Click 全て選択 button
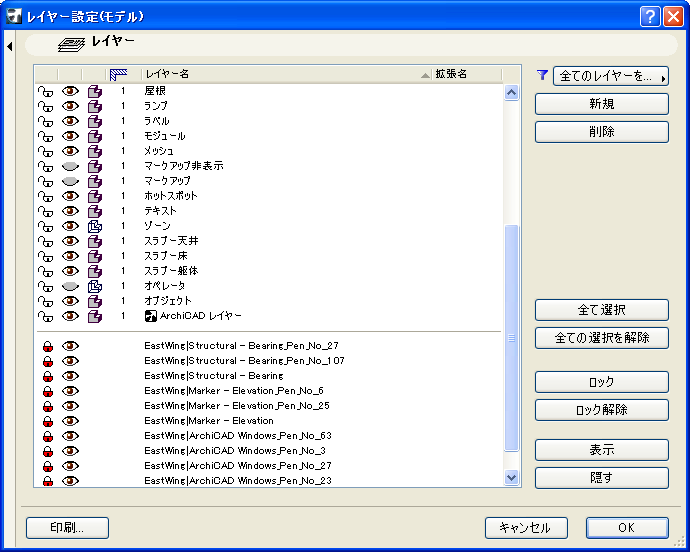Viewport: 690px width, 552px height. coord(602,310)
